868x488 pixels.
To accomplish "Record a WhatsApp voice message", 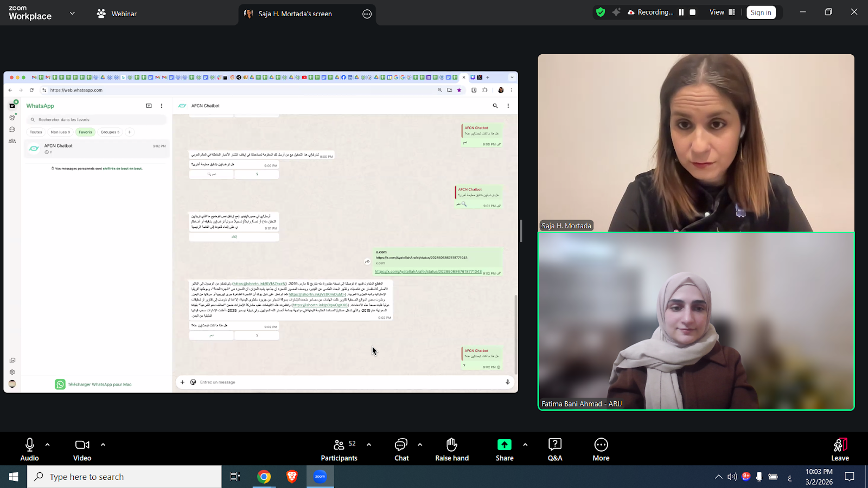I will [x=508, y=382].
